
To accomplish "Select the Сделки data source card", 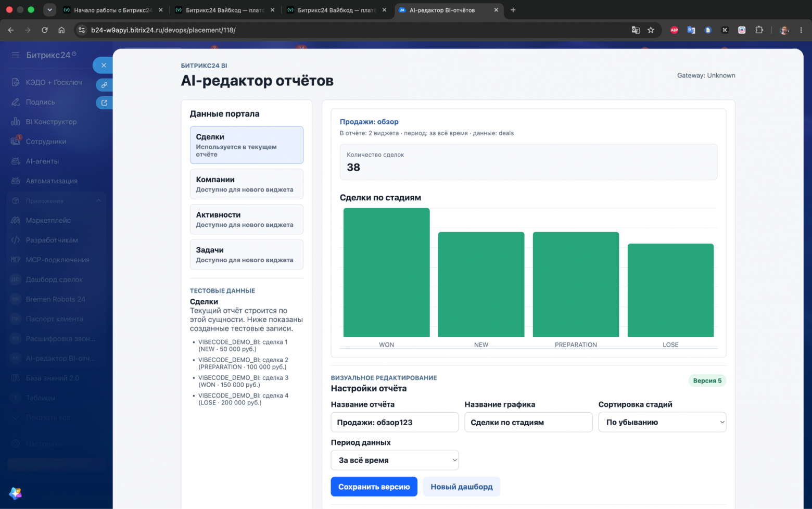I will [x=247, y=145].
